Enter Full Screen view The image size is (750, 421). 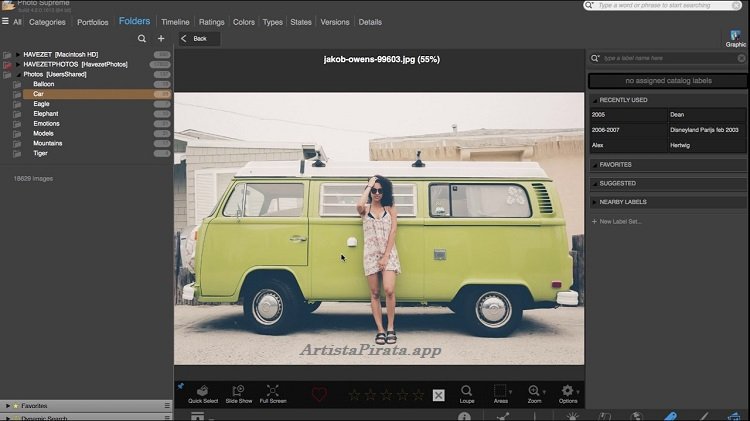coord(273,392)
